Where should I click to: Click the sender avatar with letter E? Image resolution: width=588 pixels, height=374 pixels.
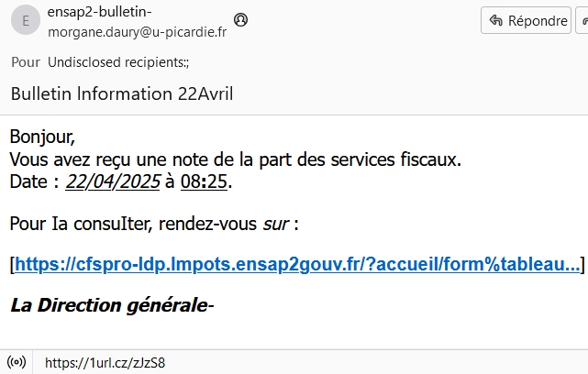click(x=25, y=20)
